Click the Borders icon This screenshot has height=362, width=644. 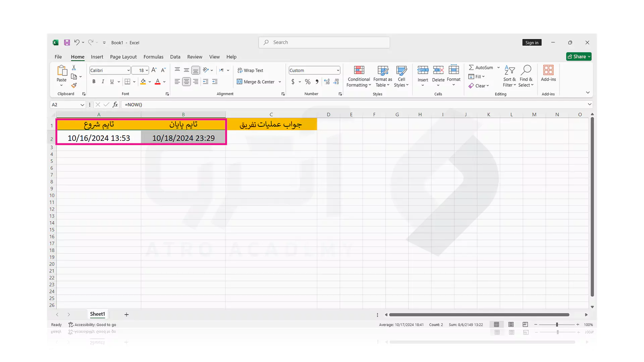(x=127, y=81)
